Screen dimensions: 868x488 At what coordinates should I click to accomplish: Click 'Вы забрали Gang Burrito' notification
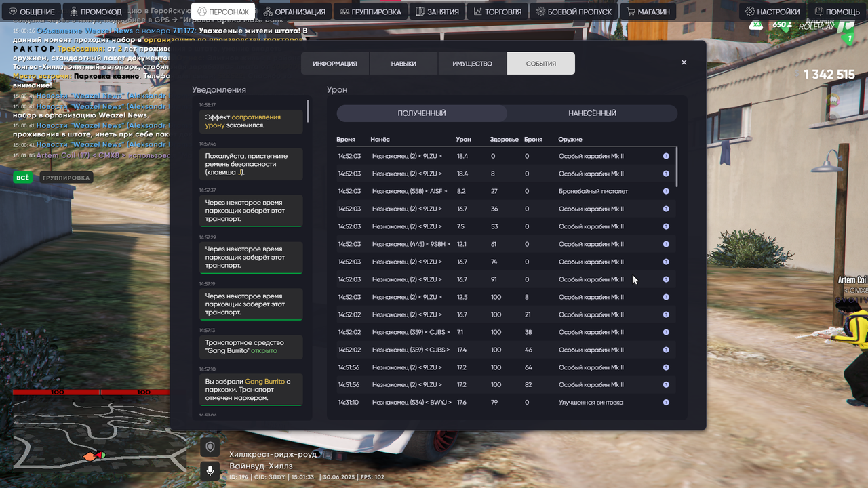(251, 390)
